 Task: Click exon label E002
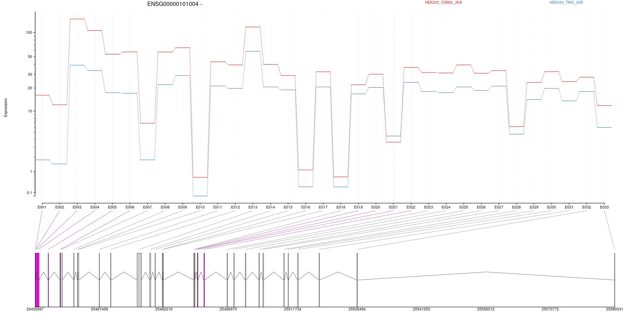point(60,207)
